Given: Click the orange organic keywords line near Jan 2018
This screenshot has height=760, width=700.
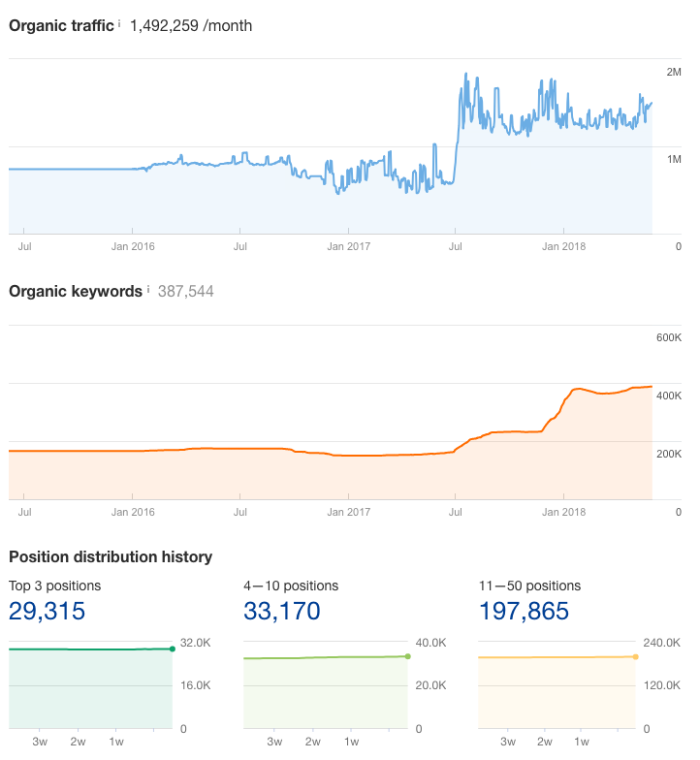Looking at the screenshot, I should point(563,400).
